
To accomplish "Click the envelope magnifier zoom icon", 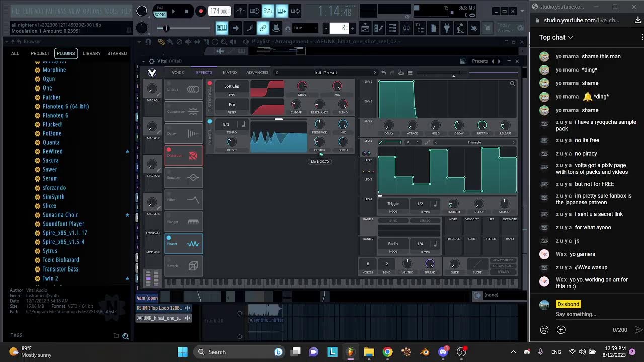I will [512, 84].
